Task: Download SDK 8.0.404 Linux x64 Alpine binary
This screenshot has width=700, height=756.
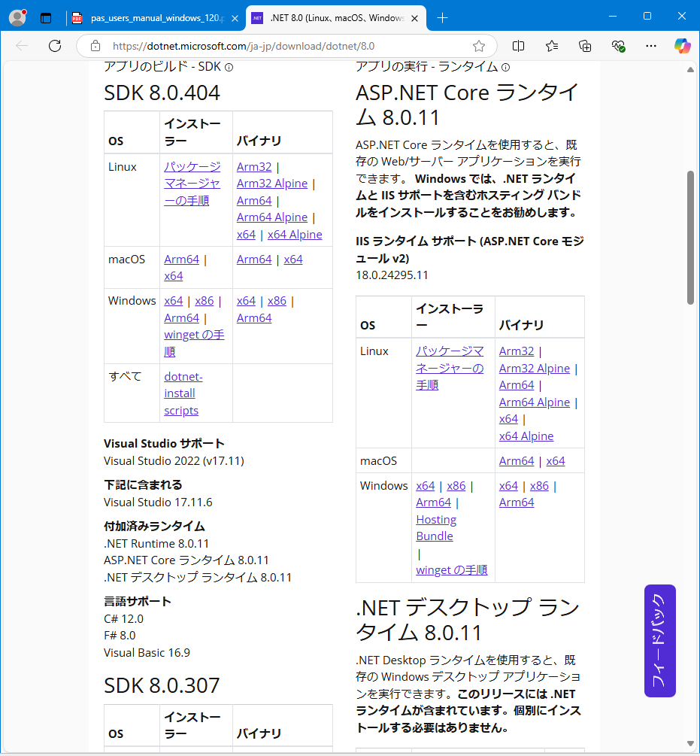Action: pyautogui.click(x=295, y=235)
